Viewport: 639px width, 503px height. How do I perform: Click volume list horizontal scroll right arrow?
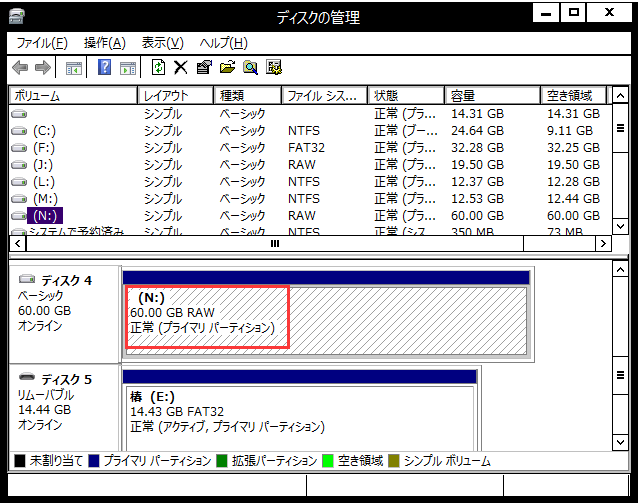pos(603,244)
